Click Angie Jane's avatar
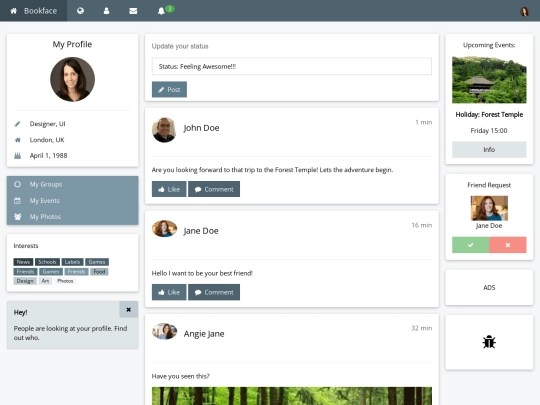540x405 pixels. (164, 331)
